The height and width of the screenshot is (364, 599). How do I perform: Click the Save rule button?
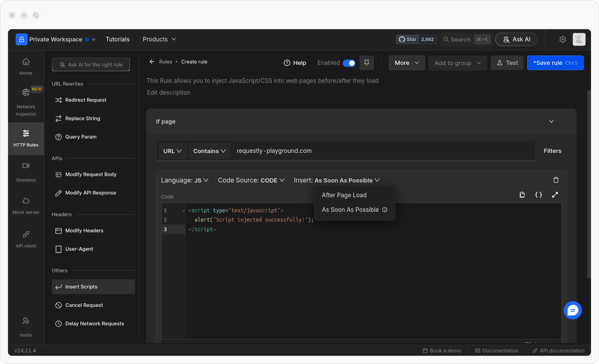(x=555, y=63)
